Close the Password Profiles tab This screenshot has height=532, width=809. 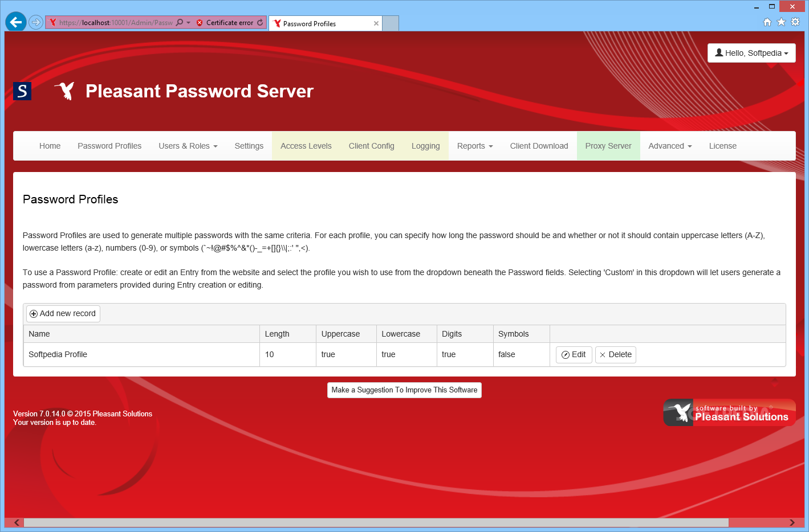[376, 23]
